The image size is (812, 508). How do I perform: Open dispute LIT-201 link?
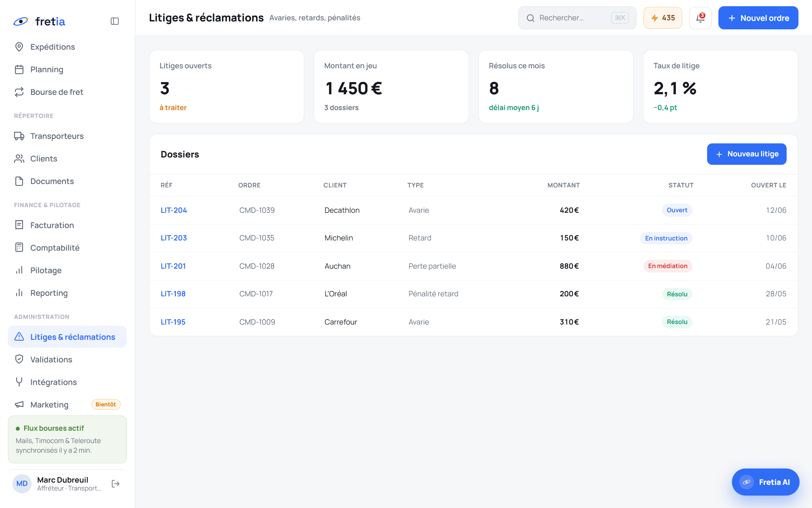click(x=173, y=266)
